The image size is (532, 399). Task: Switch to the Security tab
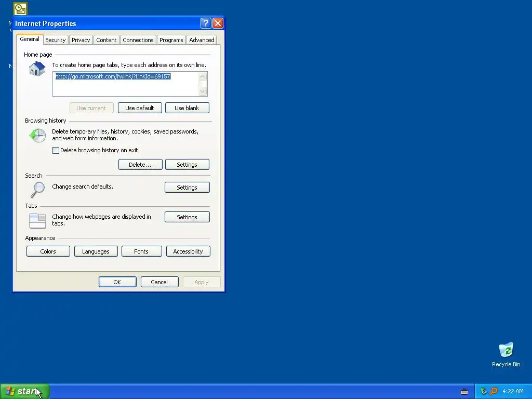click(x=55, y=40)
